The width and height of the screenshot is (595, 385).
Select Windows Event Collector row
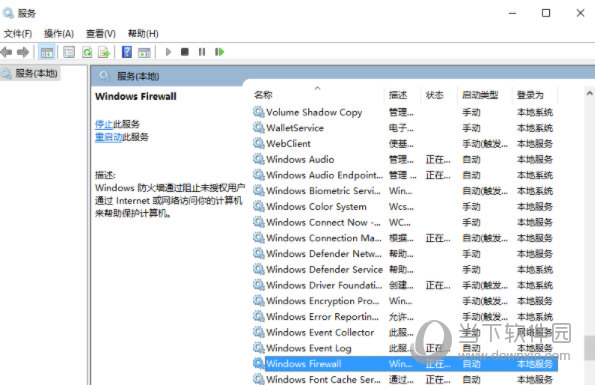pos(405,332)
